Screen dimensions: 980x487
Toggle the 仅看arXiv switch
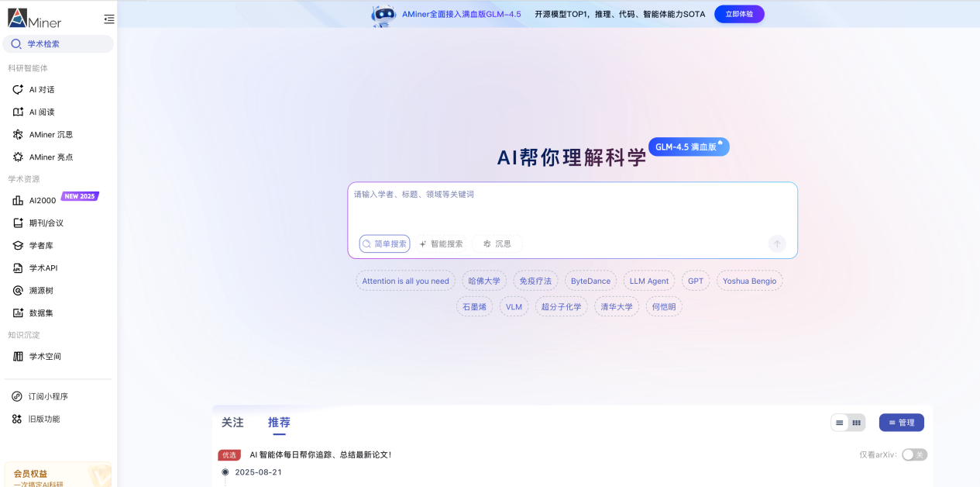[914, 455]
